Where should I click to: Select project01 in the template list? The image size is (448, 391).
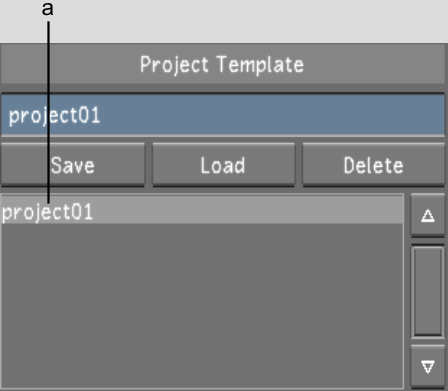(x=202, y=210)
